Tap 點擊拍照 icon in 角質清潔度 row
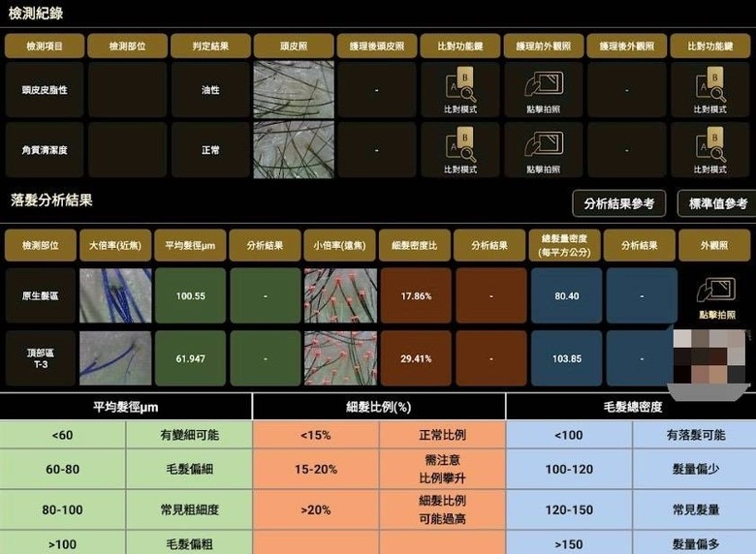 click(x=544, y=151)
